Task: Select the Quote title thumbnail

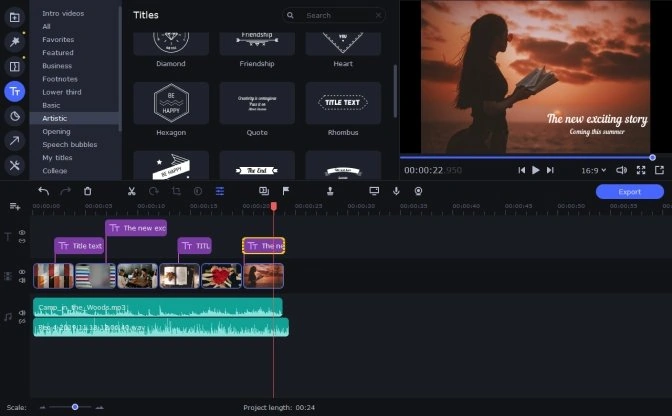Action: [257, 103]
